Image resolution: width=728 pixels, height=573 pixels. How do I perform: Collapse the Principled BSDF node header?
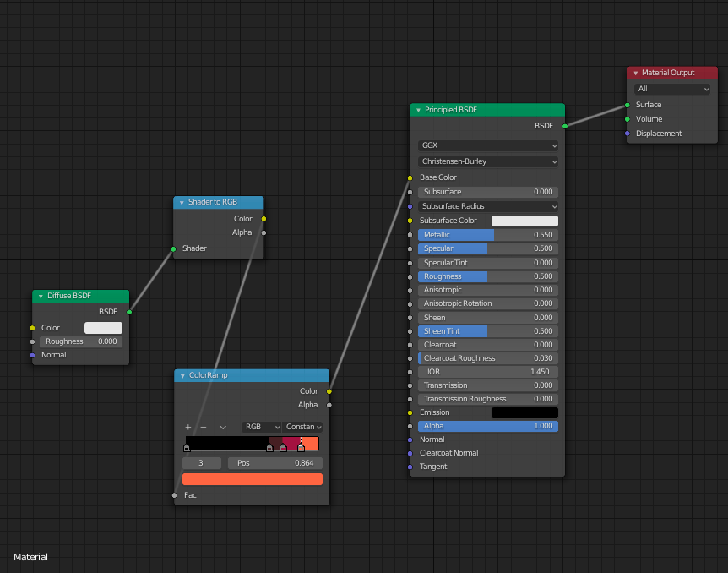tap(416, 110)
